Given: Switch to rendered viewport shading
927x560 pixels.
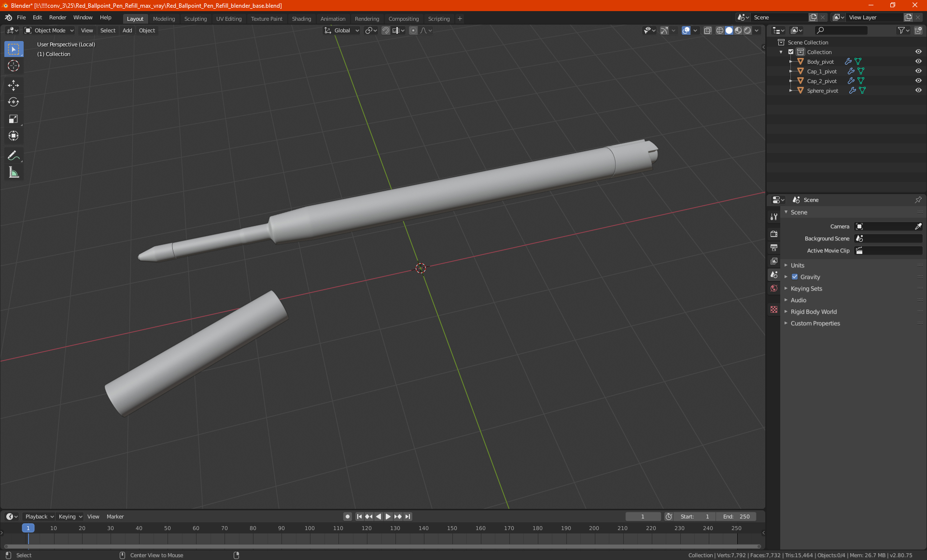Looking at the screenshot, I should coord(747,30).
